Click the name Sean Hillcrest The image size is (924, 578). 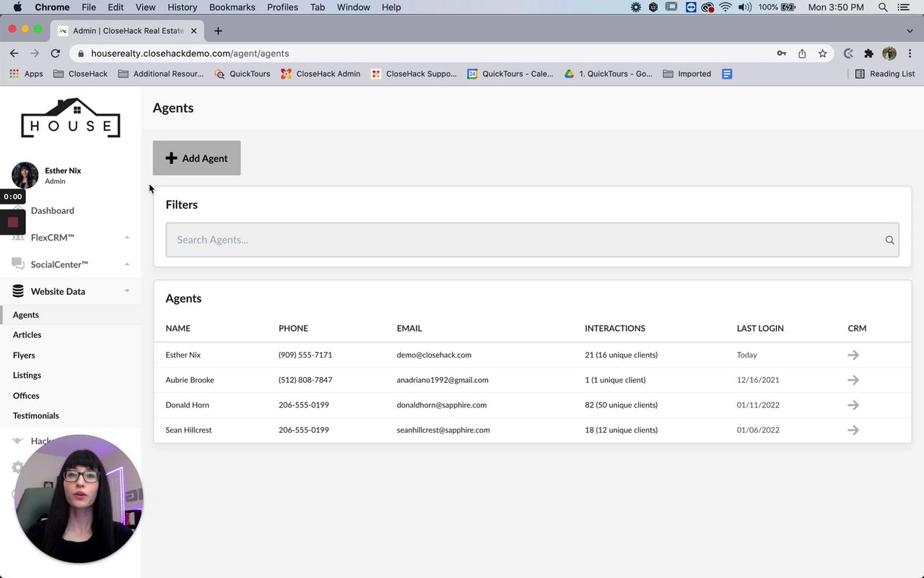(x=188, y=430)
